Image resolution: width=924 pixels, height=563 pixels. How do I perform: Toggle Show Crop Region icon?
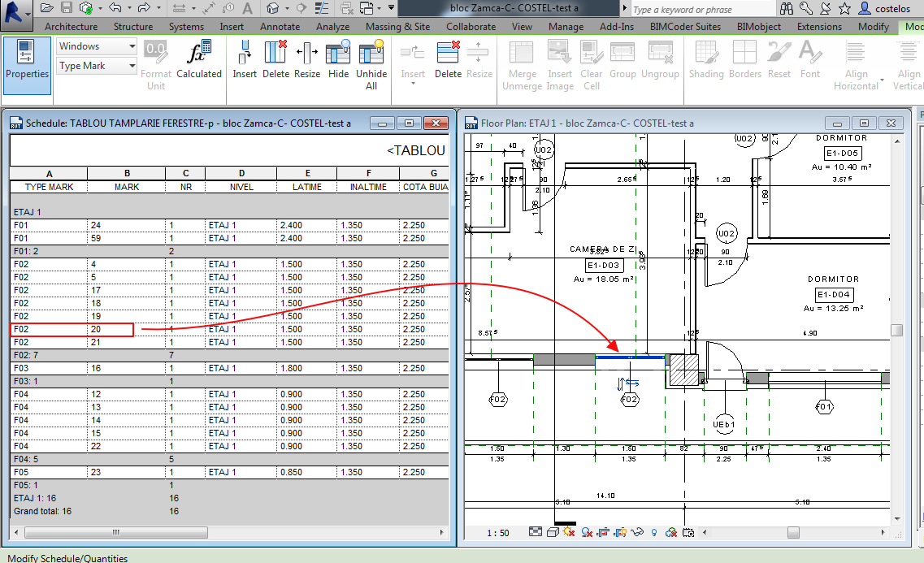620,532
